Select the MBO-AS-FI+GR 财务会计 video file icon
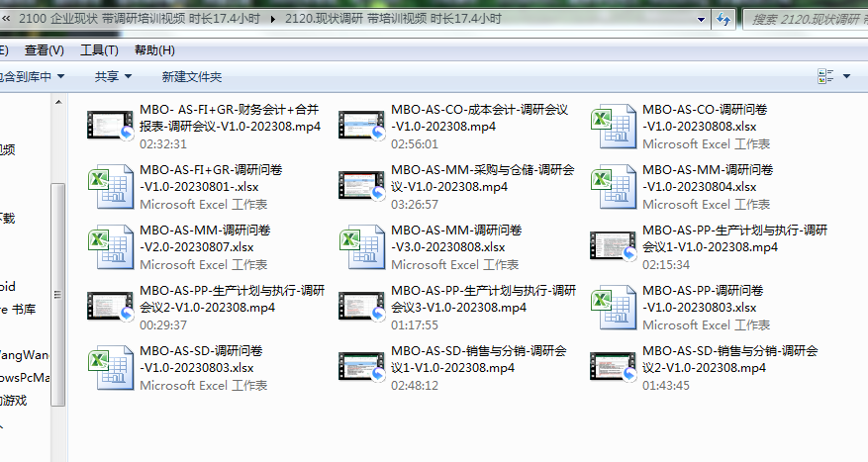The image size is (868, 462). [x=110, y=127]
